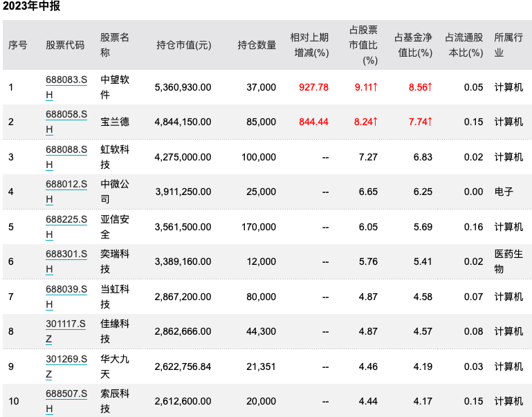Screen dimensions: 532x417
Task: Click the 持仓市值(元) column header
Action: (x=183, y=45)
